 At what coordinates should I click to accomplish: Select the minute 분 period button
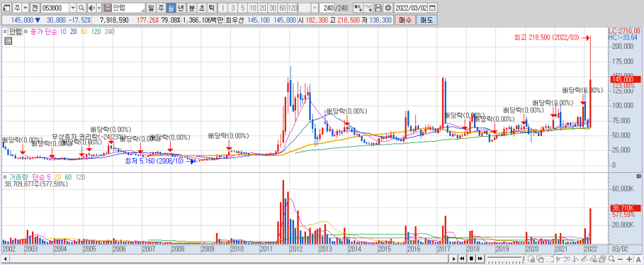tap(192, 8)
